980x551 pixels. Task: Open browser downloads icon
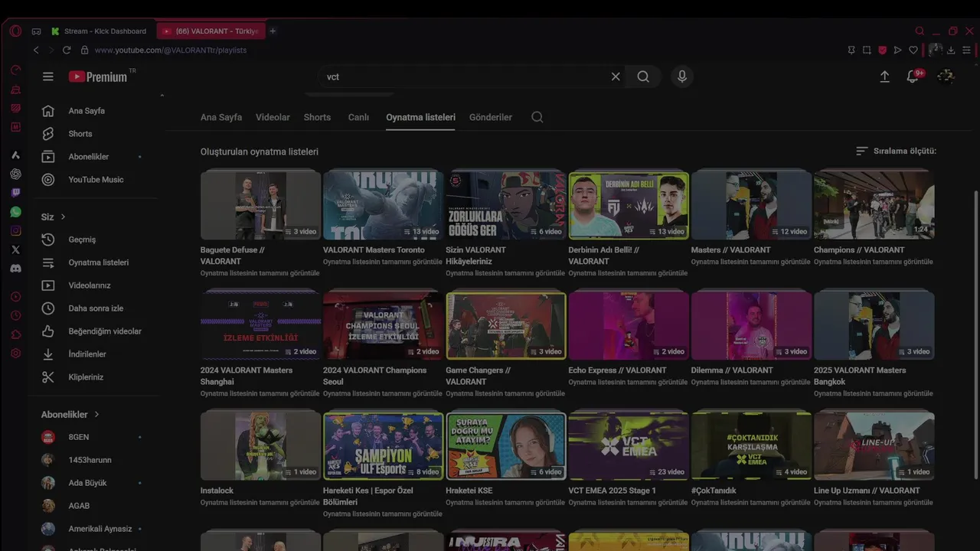951,50
